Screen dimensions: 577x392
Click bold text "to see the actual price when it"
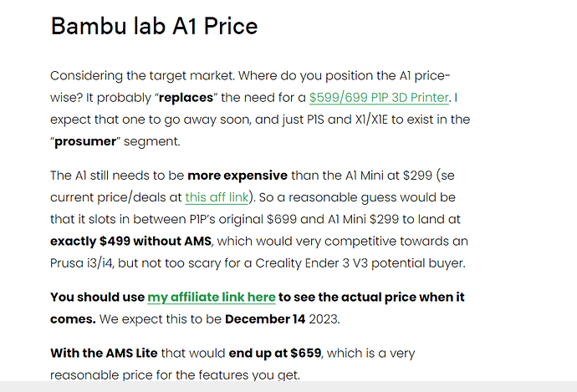pyautogui.click(x=371, y=297)
